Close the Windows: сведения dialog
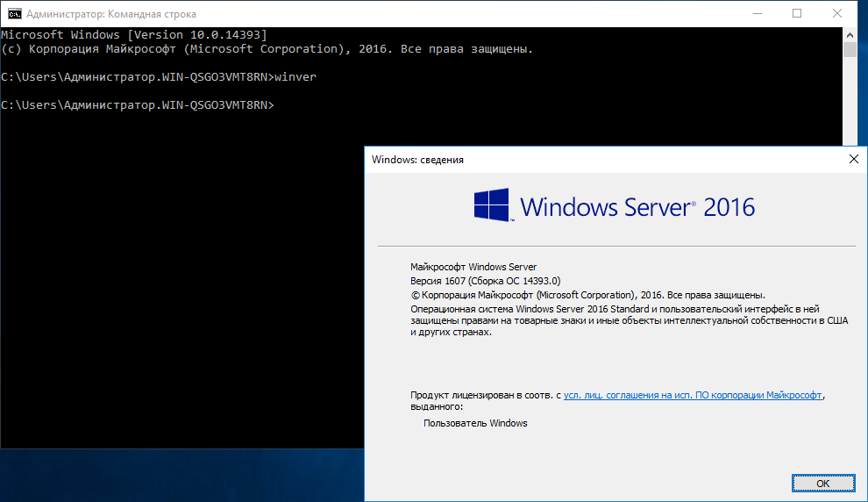 click(854, 160)
